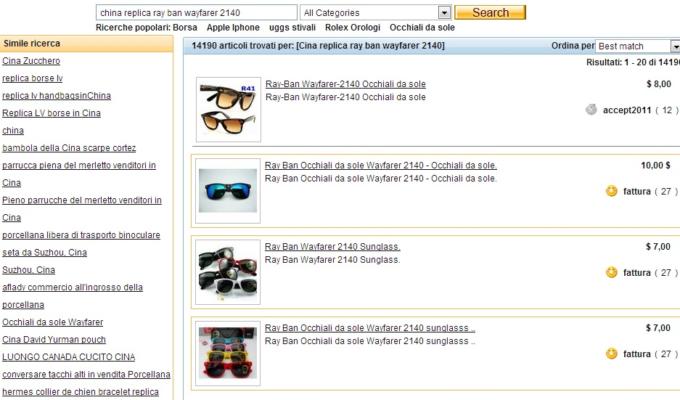Viewport: 680px width, 400px height.
Task: Focus the search query input field
Action: click(x=196, y=13)
